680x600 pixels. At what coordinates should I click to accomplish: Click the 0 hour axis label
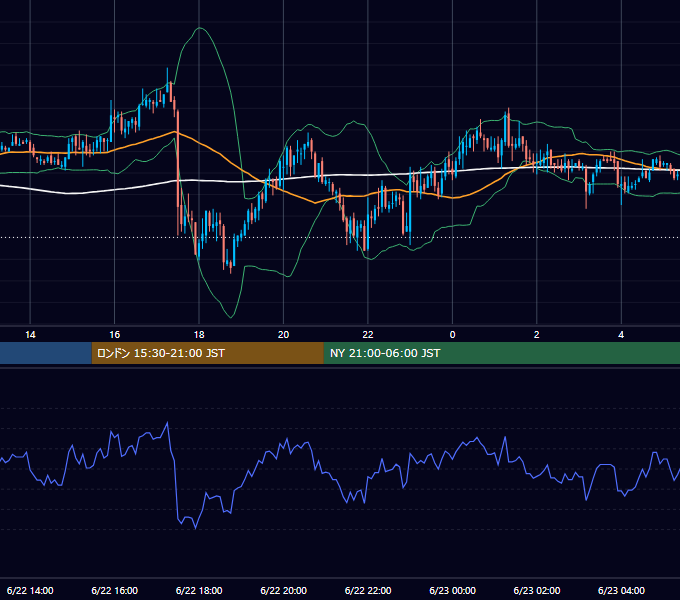click(452, 335)
